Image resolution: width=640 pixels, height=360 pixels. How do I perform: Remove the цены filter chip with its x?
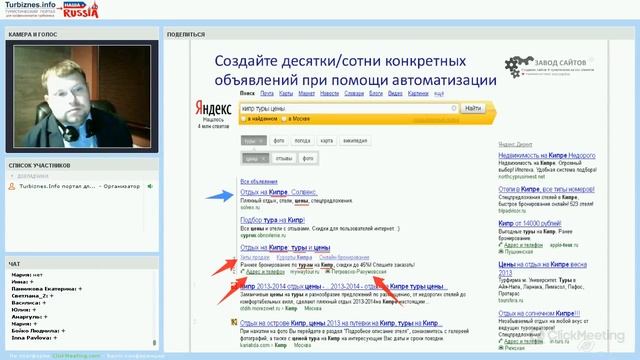click(x=264, y=158)
